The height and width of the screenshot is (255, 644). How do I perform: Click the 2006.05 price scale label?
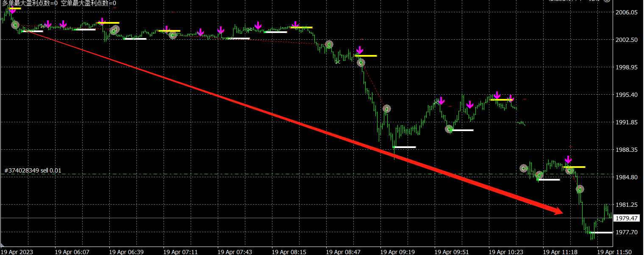click(627, 13)
